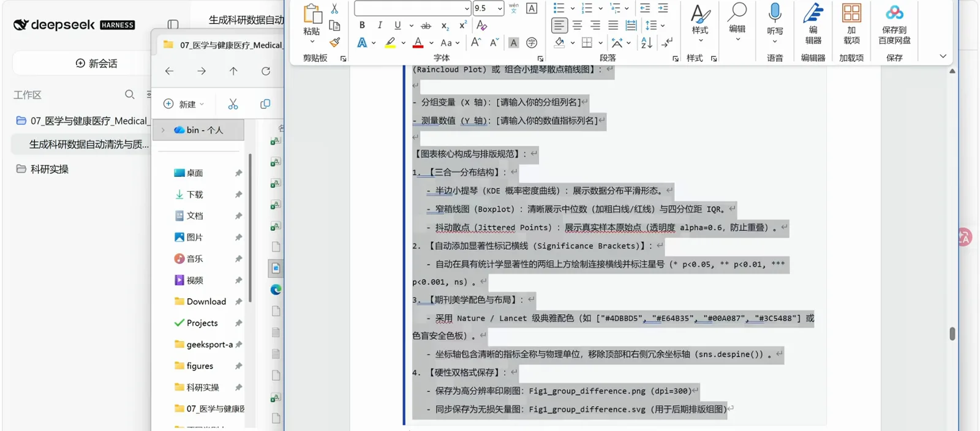Toggle superscript formatting
Viewport: 980px width, 431px height.
(463, 25)
